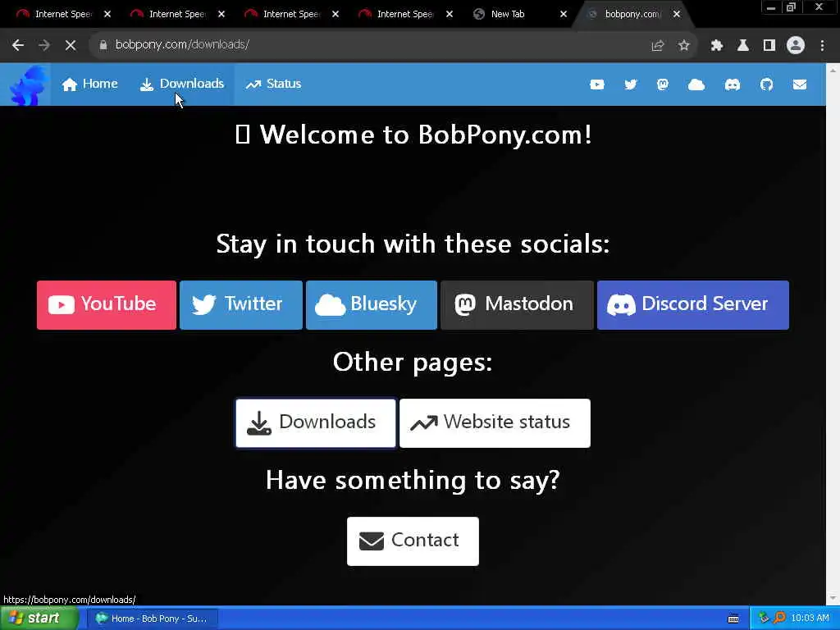Open Twitter bird icon in navbar

pyautogui.click(x=631, y=84)
